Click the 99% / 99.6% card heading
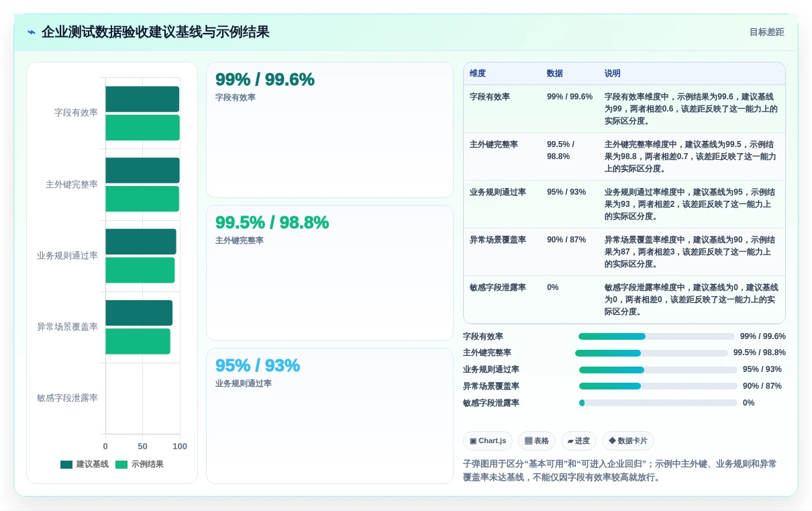The width and height of the screenshot is (812, 511). [x=265, y=79]
